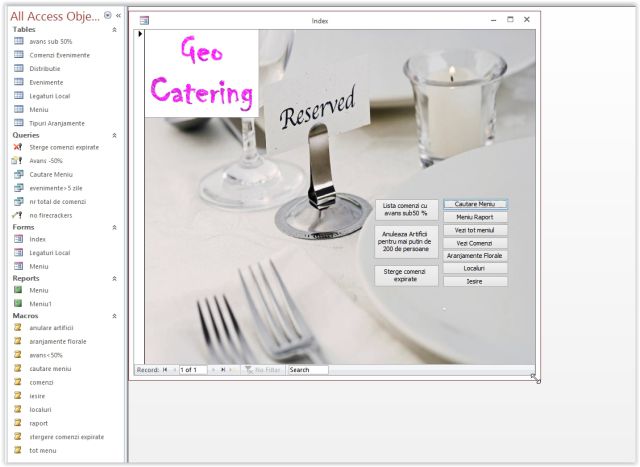Image resolution: width=640 pixels, height=467 pixels.
Task: Close the Index form window
Action: pyautogui.click(x=527, y=20)
